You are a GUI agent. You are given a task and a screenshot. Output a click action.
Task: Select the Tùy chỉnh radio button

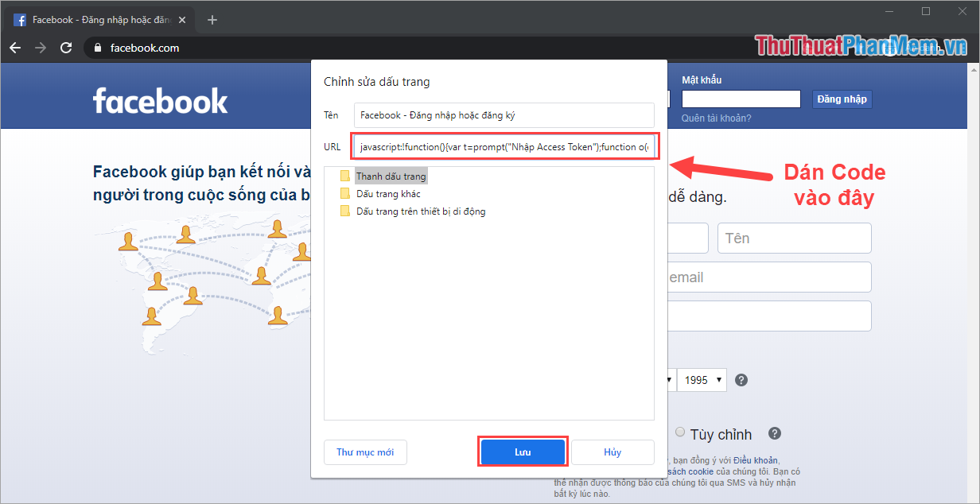pyautogui.click(x=680, y=432)
